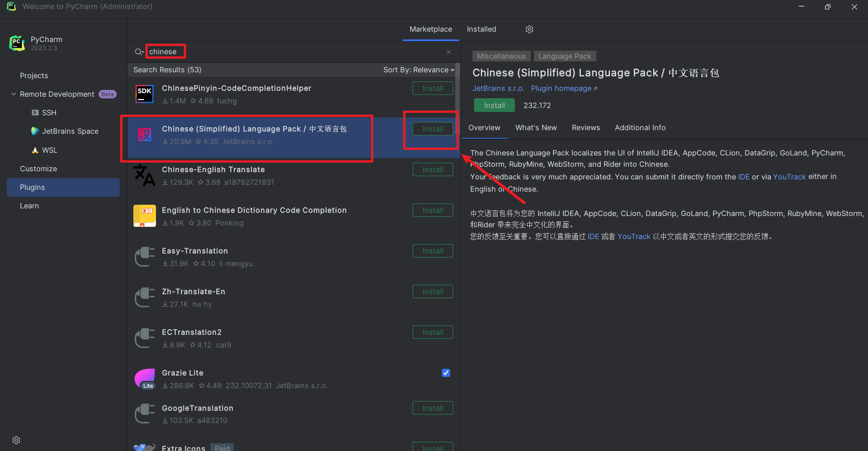Image resolution: width=868 pixels, height=451 pixels.
Task: Switch to Marketplace tab
Action: point(430,29)
